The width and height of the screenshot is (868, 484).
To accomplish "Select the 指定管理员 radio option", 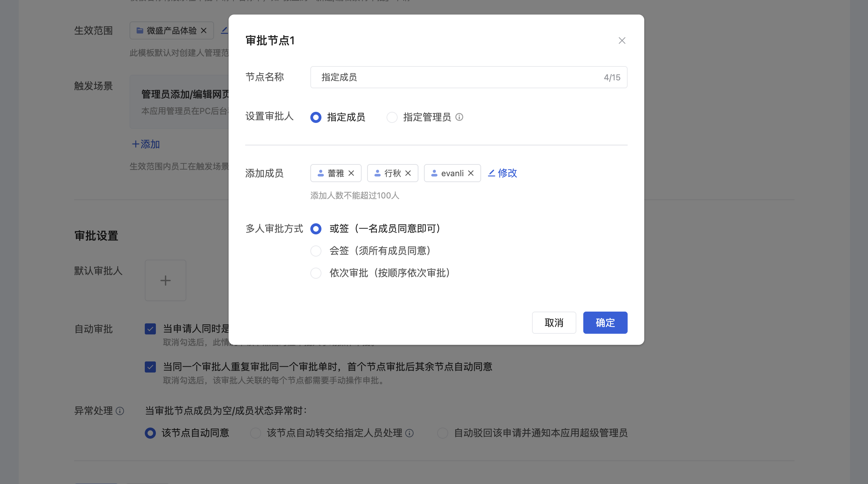I will tap(392, 117).
